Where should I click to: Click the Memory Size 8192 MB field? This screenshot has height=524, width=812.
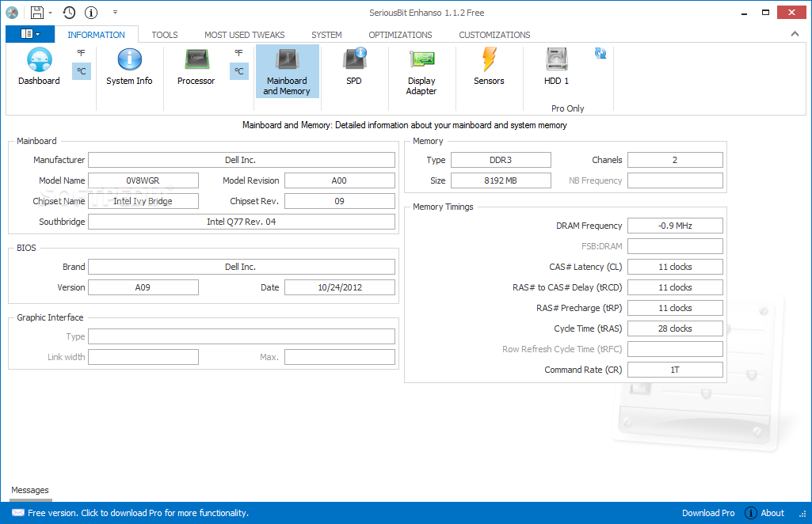501,180
